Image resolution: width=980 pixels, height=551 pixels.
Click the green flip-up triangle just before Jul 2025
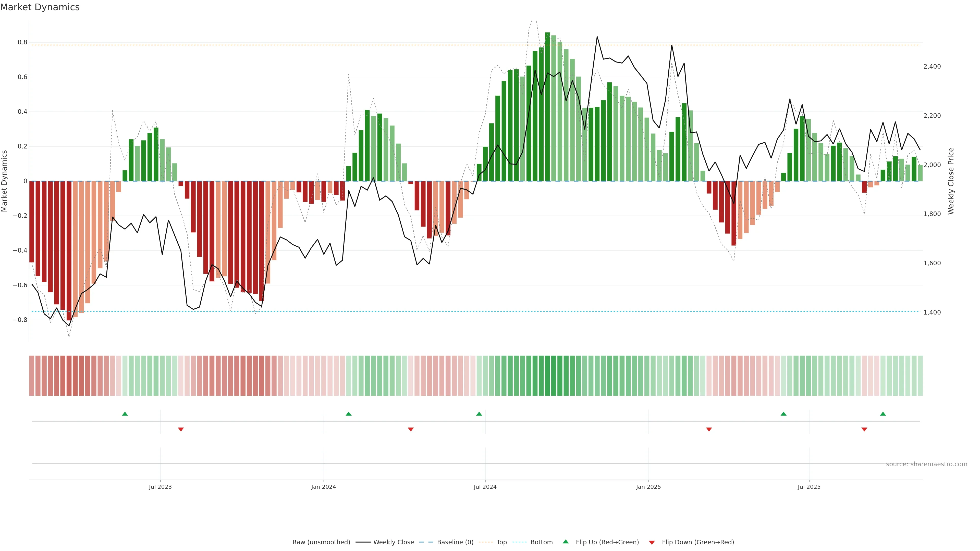point(783,414)
